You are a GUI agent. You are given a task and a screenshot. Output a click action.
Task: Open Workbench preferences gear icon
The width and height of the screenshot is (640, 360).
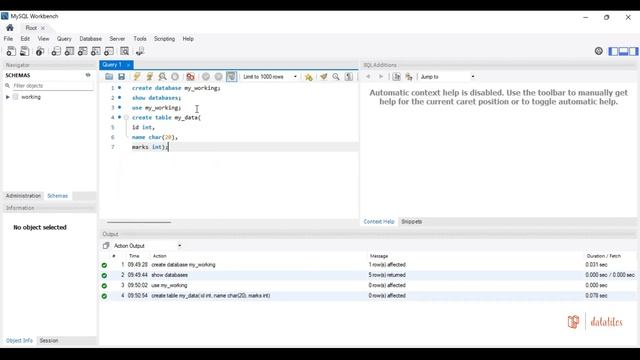pyautogui.click(x=598, y=51)
